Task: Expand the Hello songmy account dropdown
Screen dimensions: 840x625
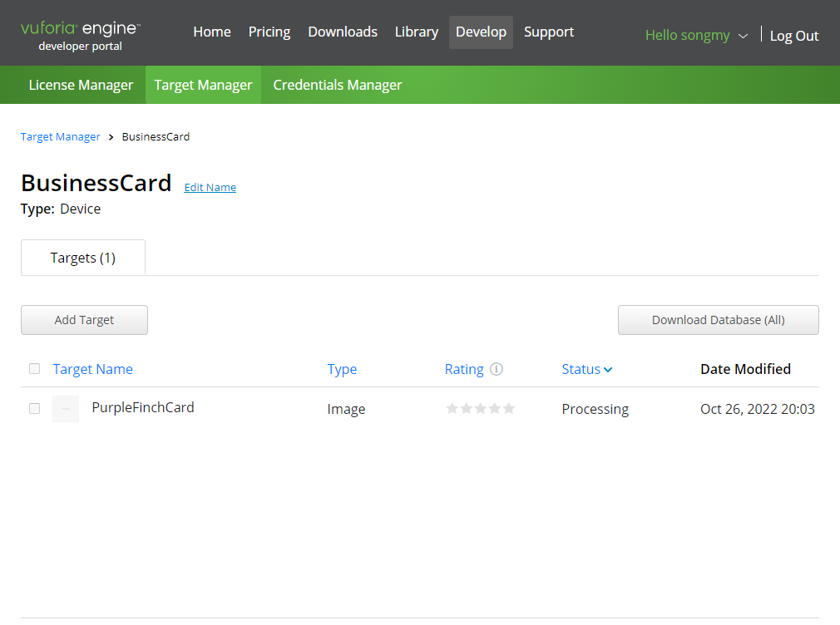Action: (743, 36)
